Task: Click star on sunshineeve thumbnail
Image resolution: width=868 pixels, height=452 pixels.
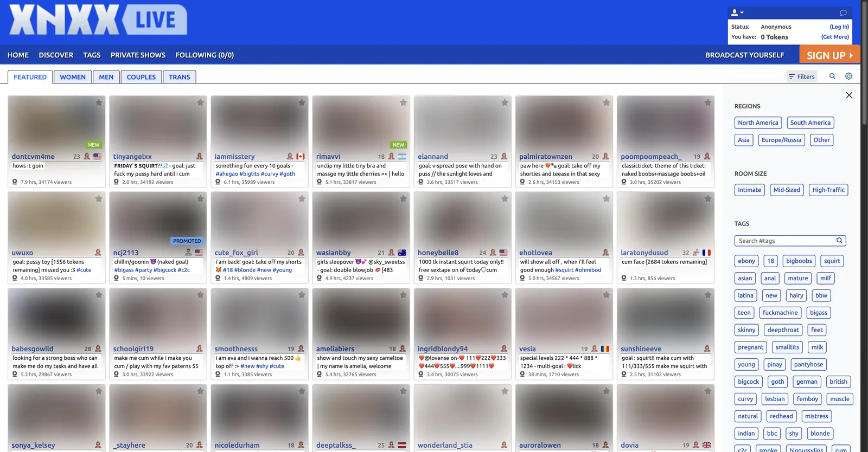Action: coord(708,295)
